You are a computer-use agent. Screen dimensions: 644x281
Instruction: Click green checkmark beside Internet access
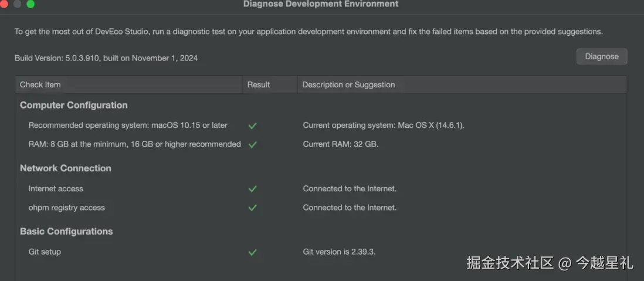(x=253, y=189)
